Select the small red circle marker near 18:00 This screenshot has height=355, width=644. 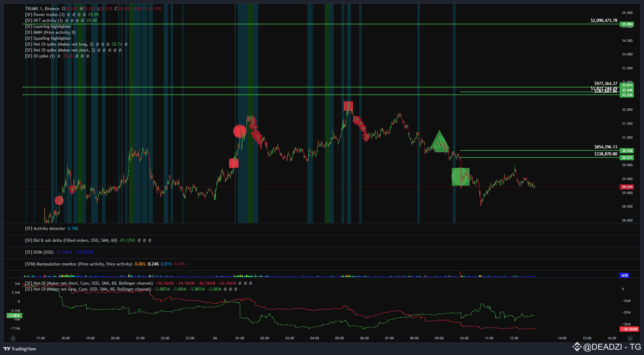(x=59, y=200)
